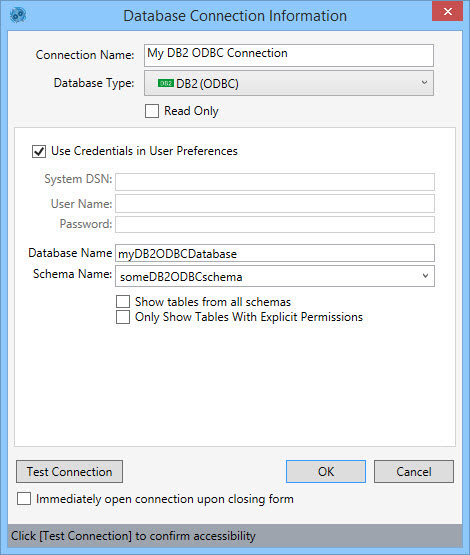Click the green DB2 database type icon
The width and height of the screenshot is (470, 555).
pos(165,83)
